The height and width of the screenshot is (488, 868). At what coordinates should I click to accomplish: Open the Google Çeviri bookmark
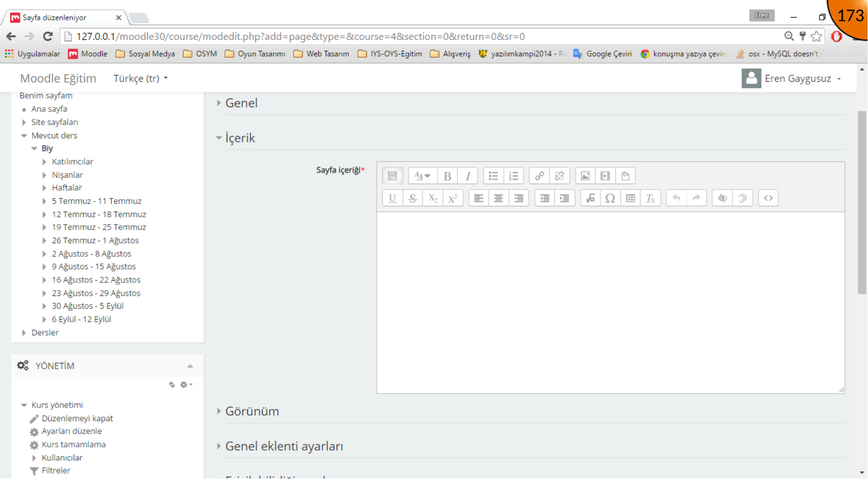[x=602, y=54]
